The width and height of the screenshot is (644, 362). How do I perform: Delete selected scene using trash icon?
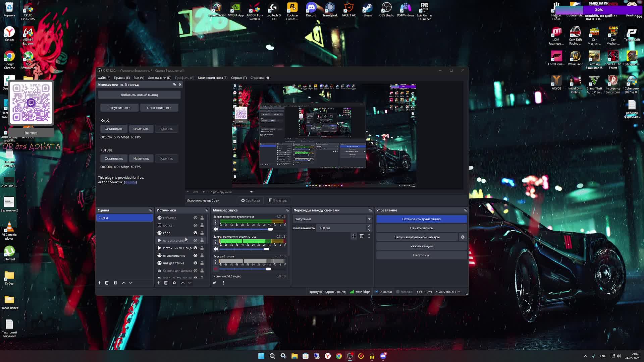point(107,283)
